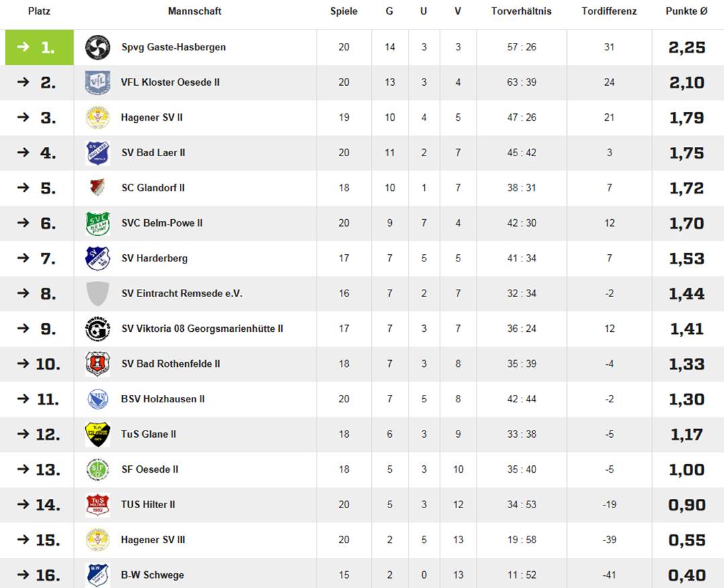Open the SF Oesede II team link
The width and height of the screenshot is (724, 588).
pos(150,469)
